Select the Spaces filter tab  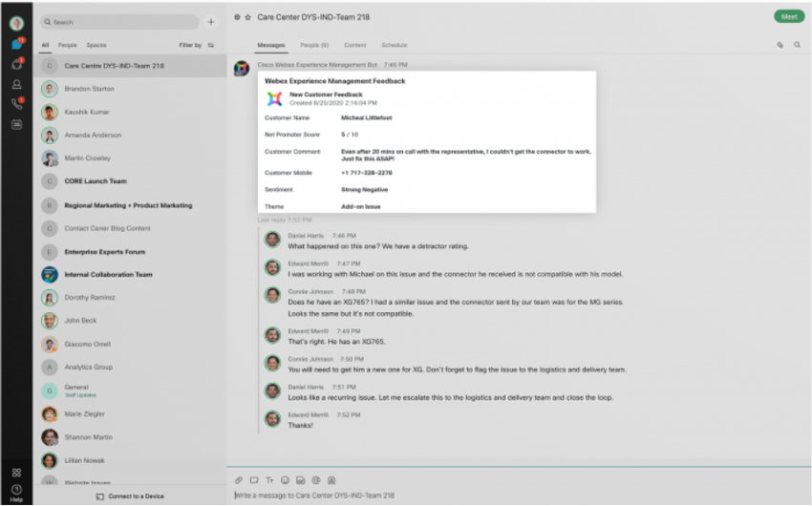point(96,45)
